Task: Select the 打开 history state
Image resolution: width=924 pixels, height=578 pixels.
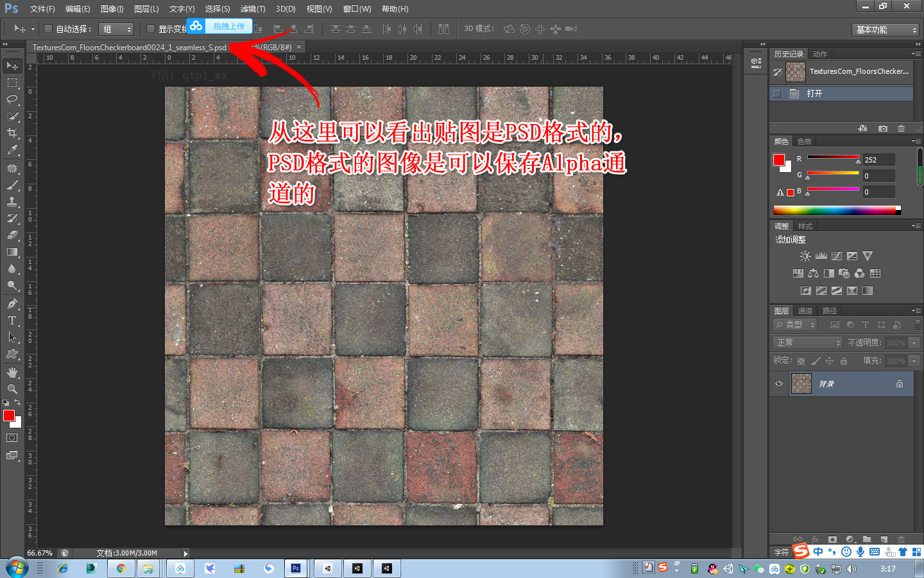Action: [x=841, y=94]
